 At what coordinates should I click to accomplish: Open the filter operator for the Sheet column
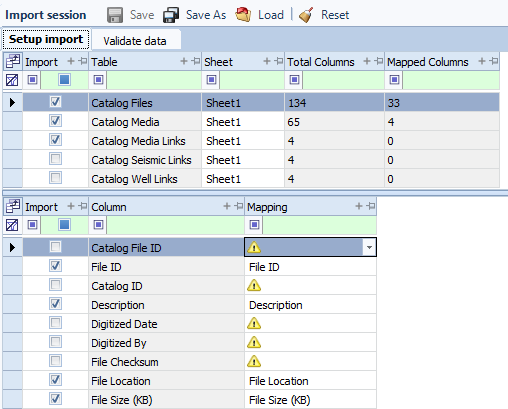(211, 80)
